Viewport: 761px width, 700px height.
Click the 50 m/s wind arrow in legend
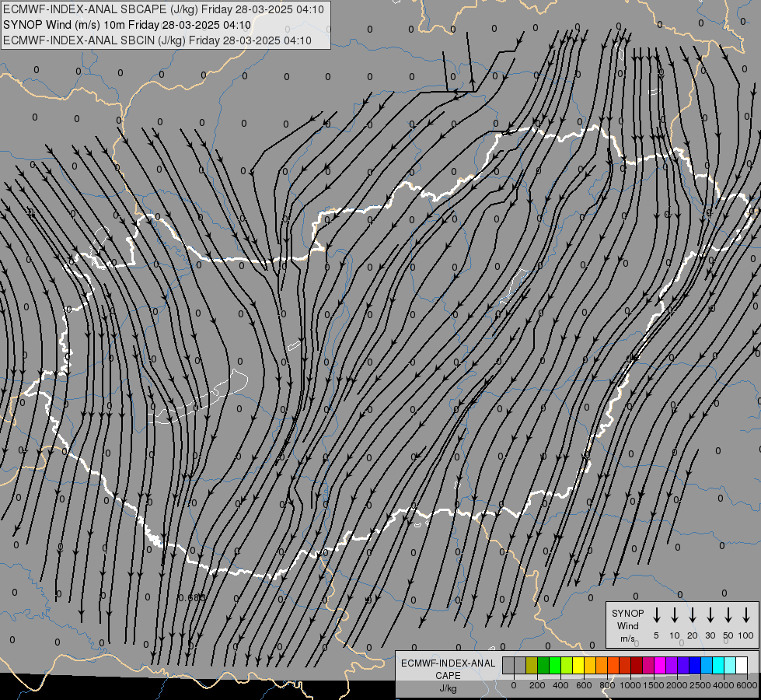pos(728,614)
